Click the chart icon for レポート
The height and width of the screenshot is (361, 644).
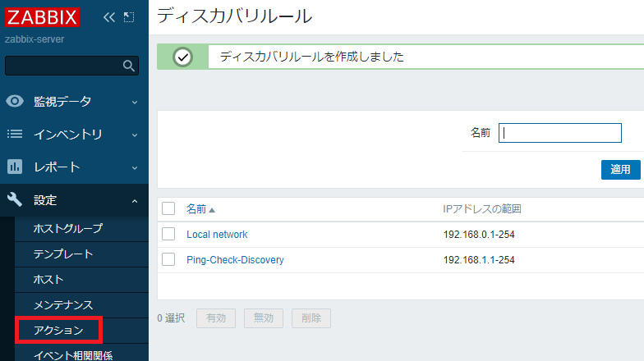pyautogui.click(x=15, y=167)
